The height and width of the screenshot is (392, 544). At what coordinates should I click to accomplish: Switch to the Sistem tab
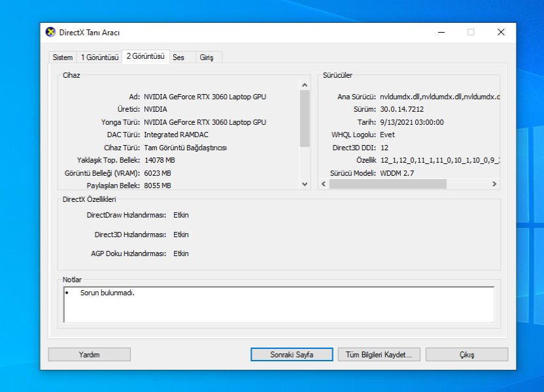[x=63, y=57]
